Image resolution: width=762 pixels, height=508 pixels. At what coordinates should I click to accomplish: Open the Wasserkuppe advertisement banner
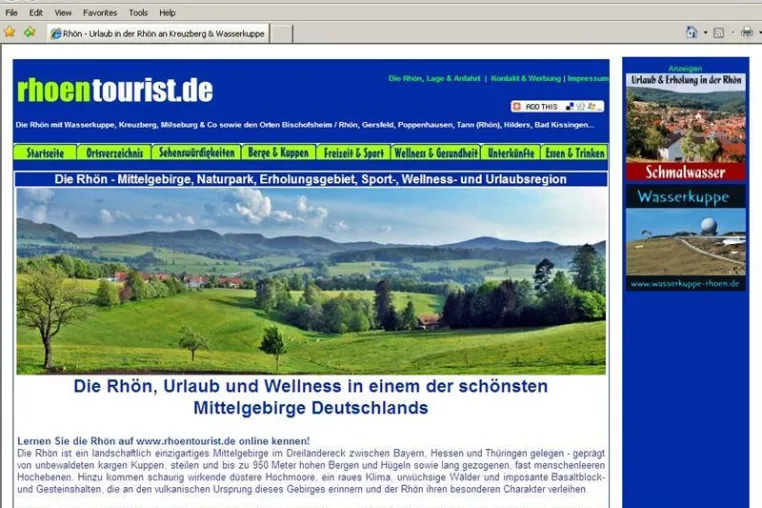click(685, 237)
